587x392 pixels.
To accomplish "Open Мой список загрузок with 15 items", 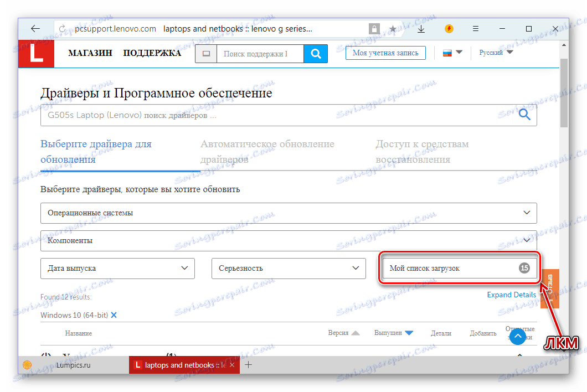I will tap(459, 268).
